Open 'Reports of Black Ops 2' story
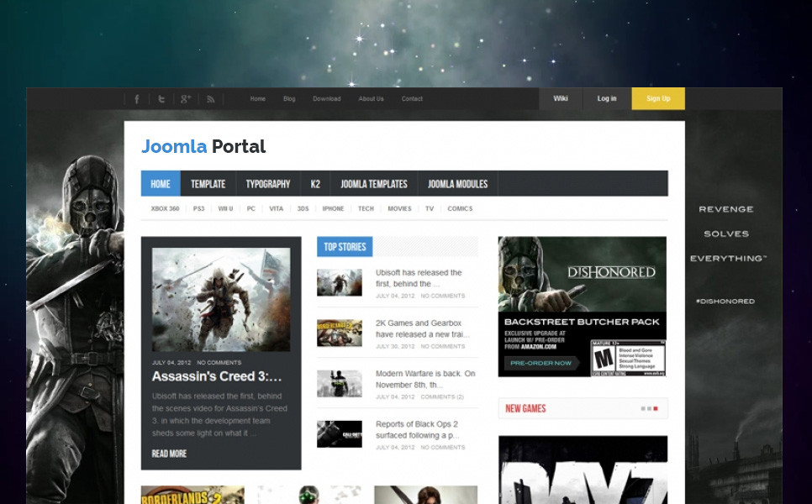The image size is (812, 504). 417,429
